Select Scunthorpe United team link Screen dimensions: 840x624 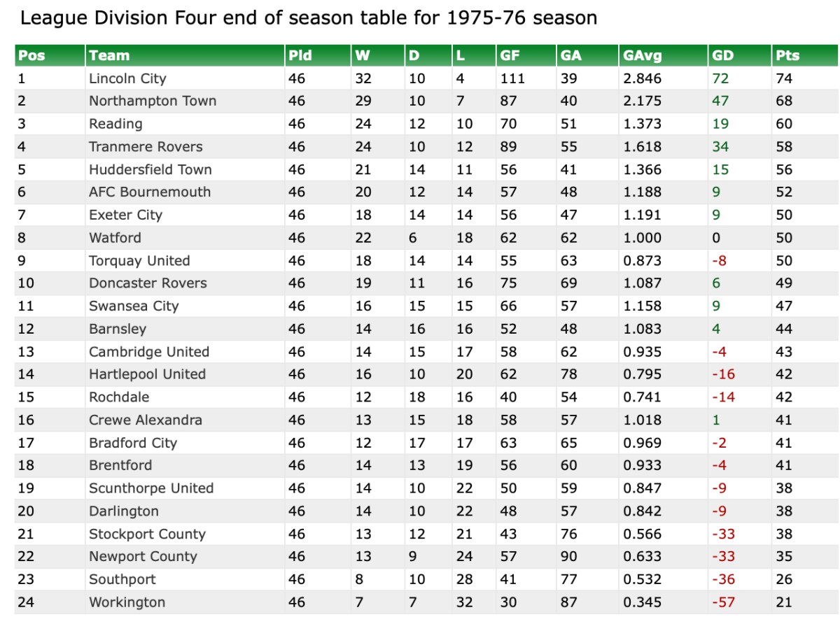pos(151,488)
